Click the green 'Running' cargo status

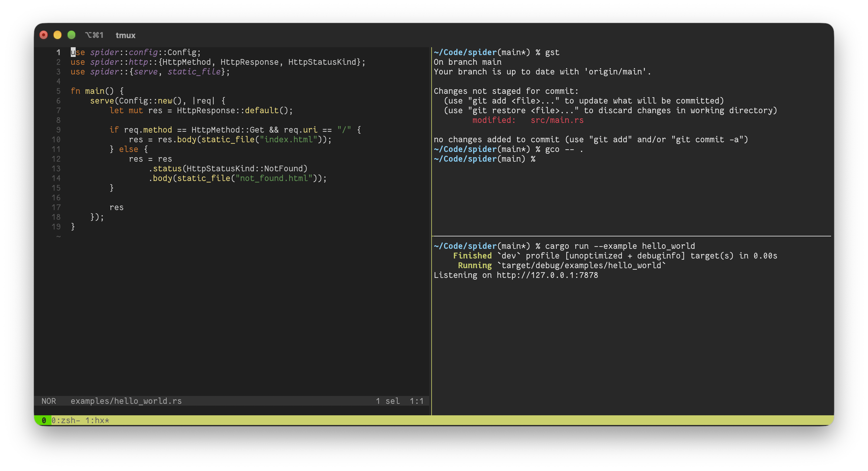475,265
